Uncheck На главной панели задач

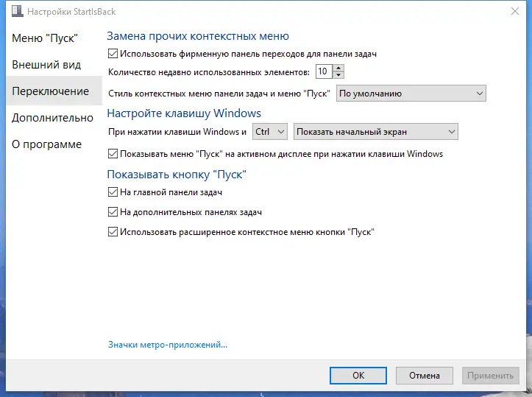coord(113,192)
